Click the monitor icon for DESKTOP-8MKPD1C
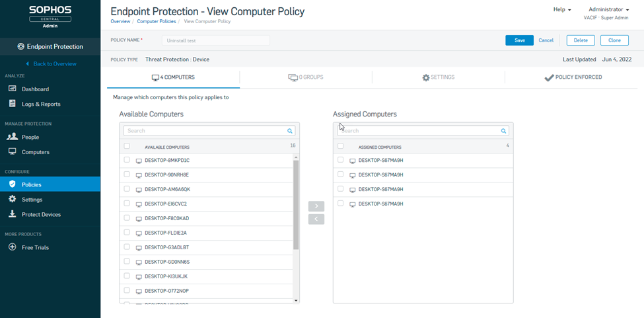644x318 pixels. click(139, 161)
